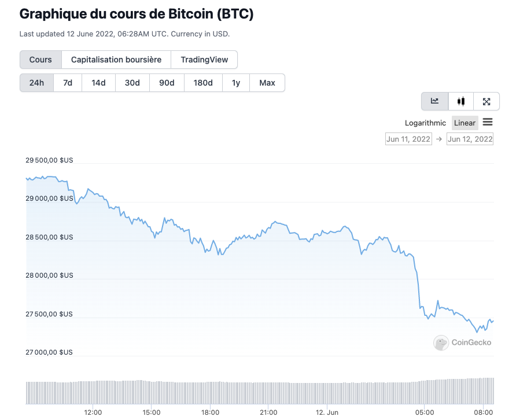The image size is (505, 420).
Task: Show the 30d price range
Action: point(132,83)
